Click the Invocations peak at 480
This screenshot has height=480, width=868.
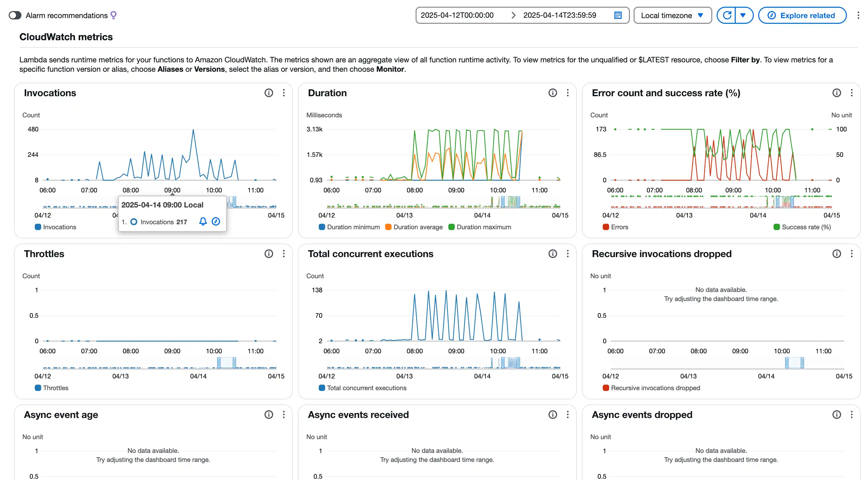(x=194, y=129)
